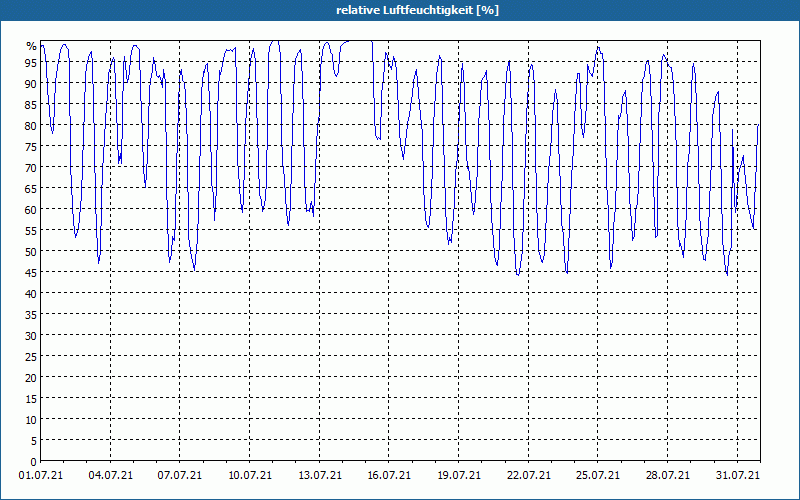Screen dimensions: 800x500
Task: Click the y-axis value 80
Action: click(x=31, y=126)
